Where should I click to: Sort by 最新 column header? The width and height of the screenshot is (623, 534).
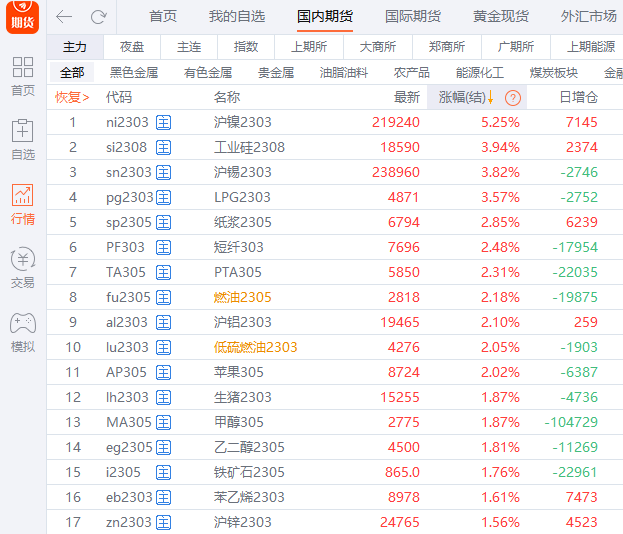(406, 97)
